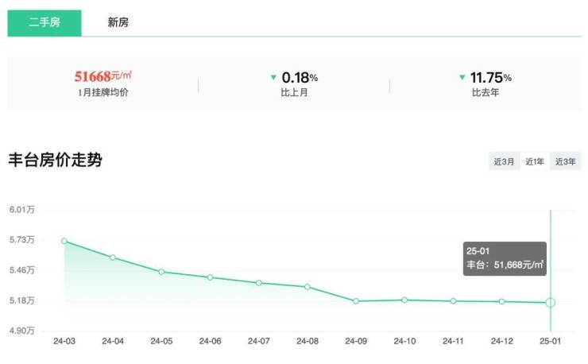Image resolution: width=588 pixels, height=364 pixels.
Task: Select the 近3月 time range
Action: [x=505, y=161]
